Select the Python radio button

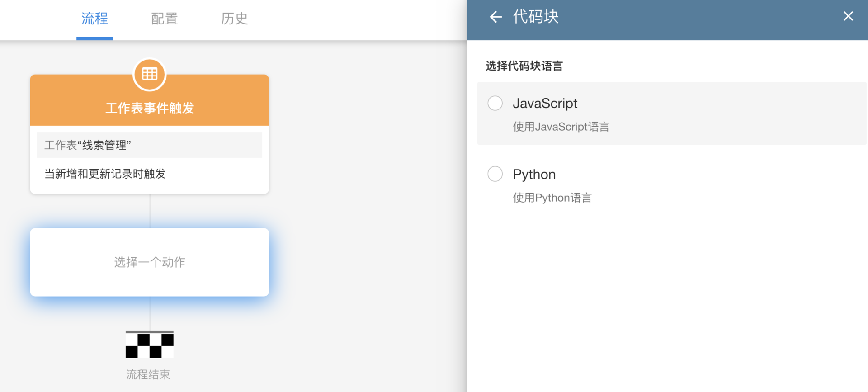495,174
